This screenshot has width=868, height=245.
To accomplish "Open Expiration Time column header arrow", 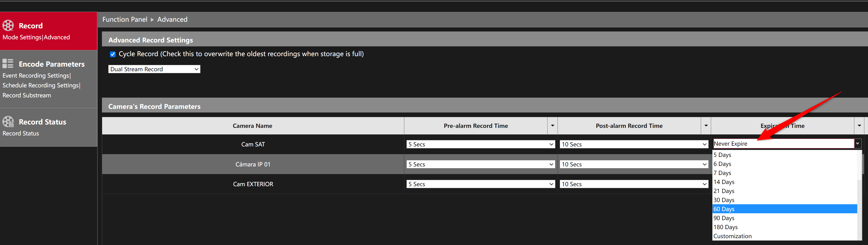I will [859, 125].
